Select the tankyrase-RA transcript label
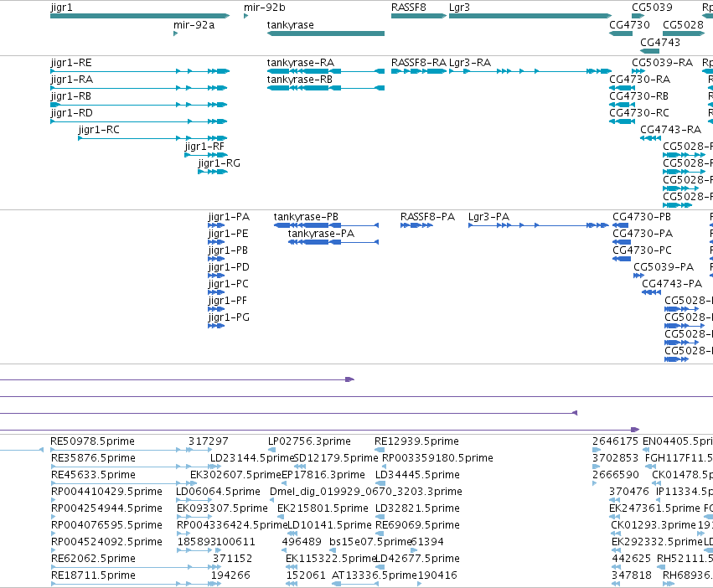713x588 pixels. coord(301,62)
